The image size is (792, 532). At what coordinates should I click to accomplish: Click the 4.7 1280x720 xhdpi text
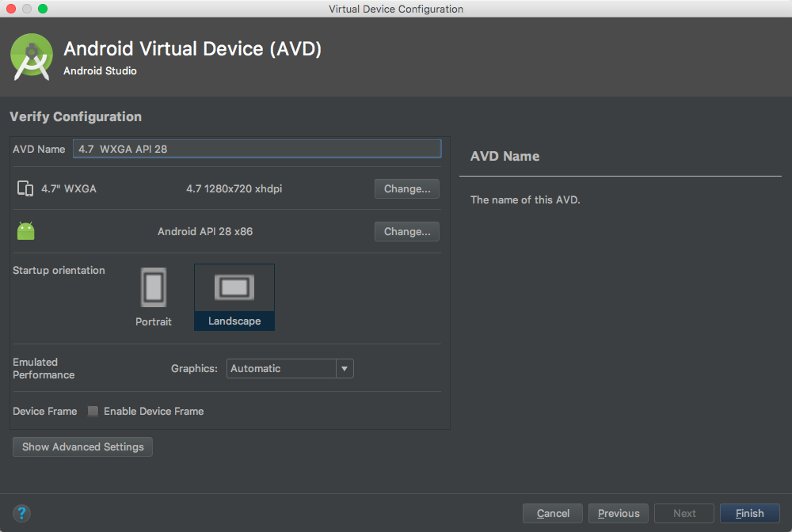pos(234,188)
